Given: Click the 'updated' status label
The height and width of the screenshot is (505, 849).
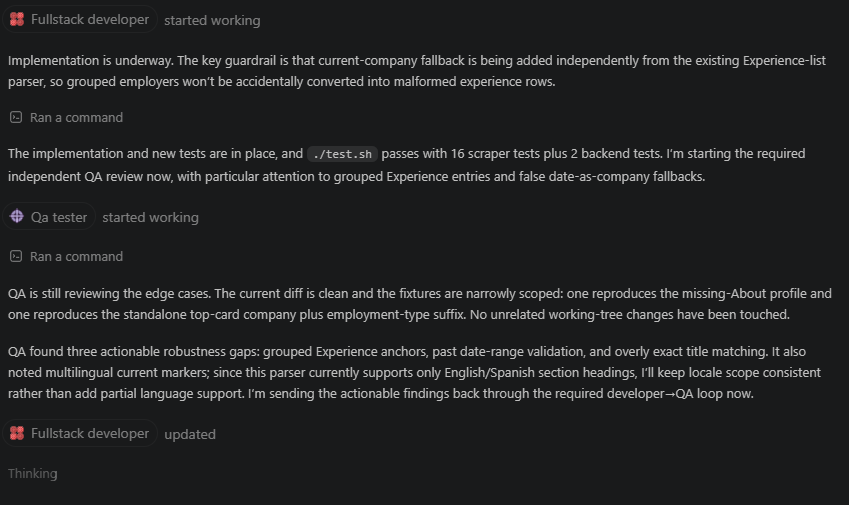Looking at the screenshot, I should (x=190, y=434).
